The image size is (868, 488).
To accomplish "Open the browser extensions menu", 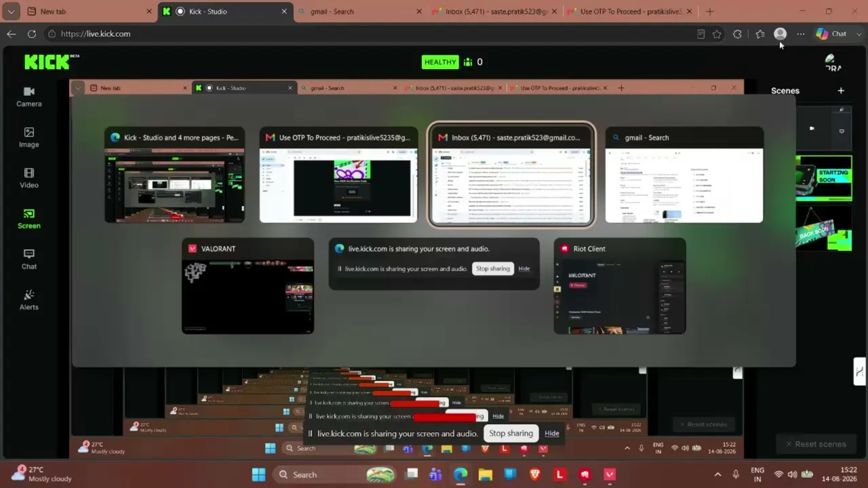I will (737, 34).
